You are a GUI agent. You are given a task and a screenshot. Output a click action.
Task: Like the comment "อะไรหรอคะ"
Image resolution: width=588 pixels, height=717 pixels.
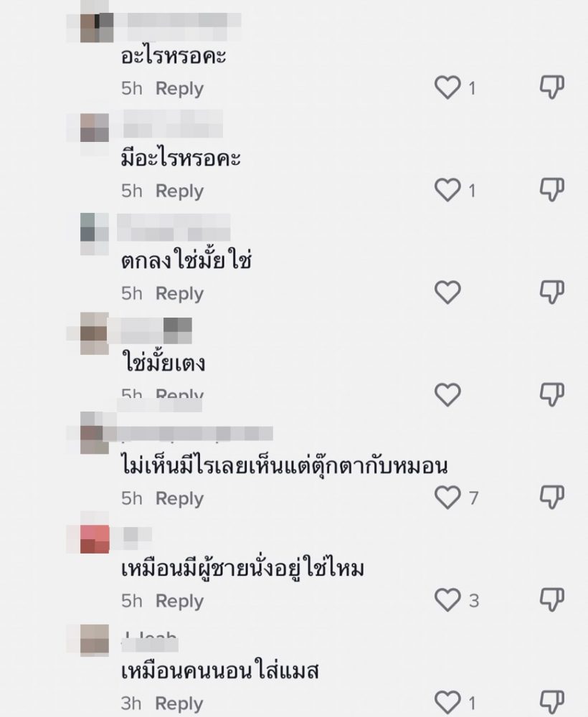448,88
